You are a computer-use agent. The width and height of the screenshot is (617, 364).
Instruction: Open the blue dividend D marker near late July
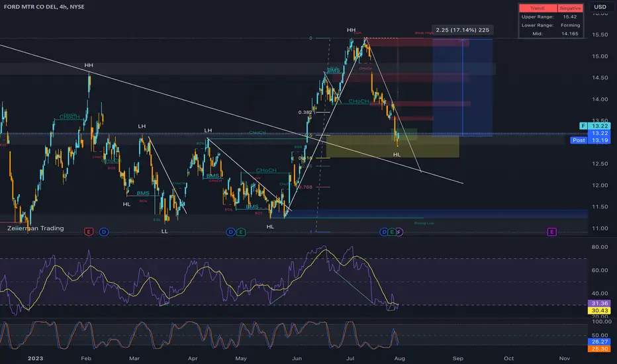(384, 232)
